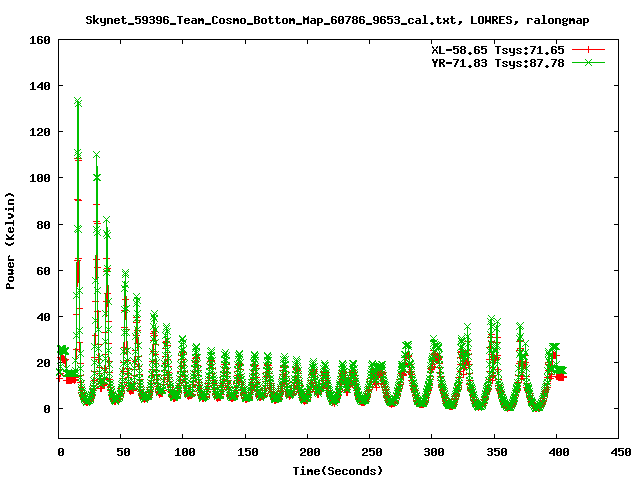This screenshot has width=640, height=480.
Task: Click the y-axis tick label 100
Action: pos(40,178)
